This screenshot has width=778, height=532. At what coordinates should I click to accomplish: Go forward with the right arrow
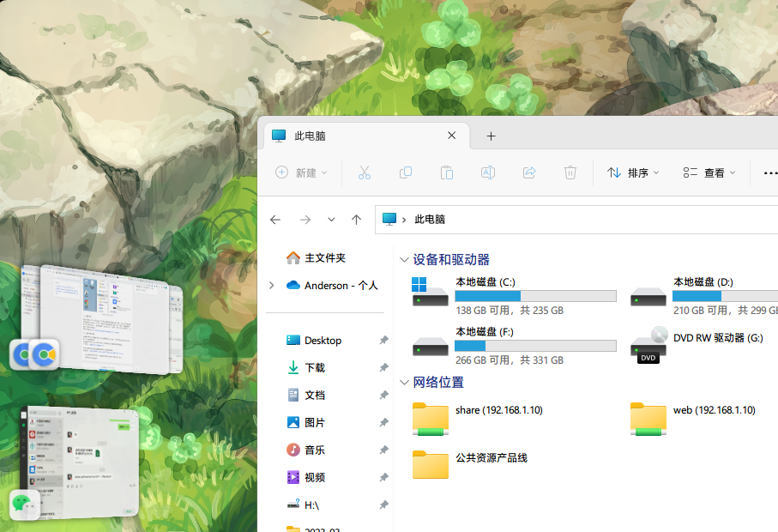point(305,220)
